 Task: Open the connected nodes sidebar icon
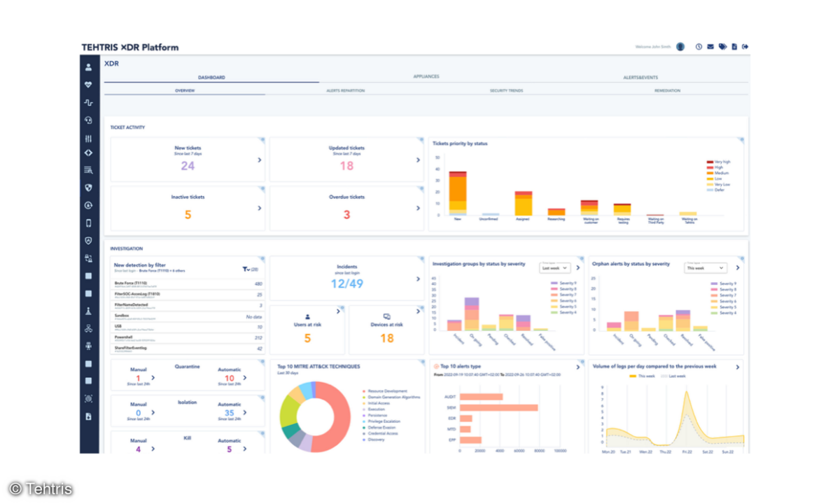point(88,328)
